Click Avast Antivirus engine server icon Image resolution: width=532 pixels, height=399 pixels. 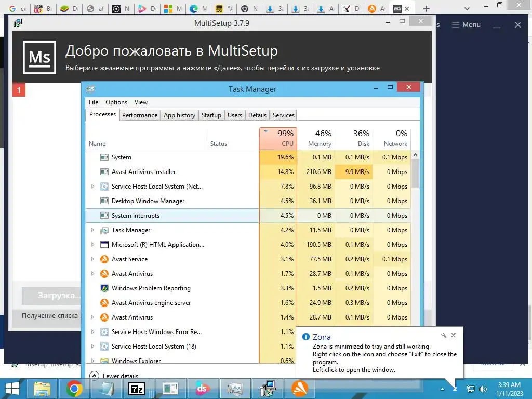104,303
